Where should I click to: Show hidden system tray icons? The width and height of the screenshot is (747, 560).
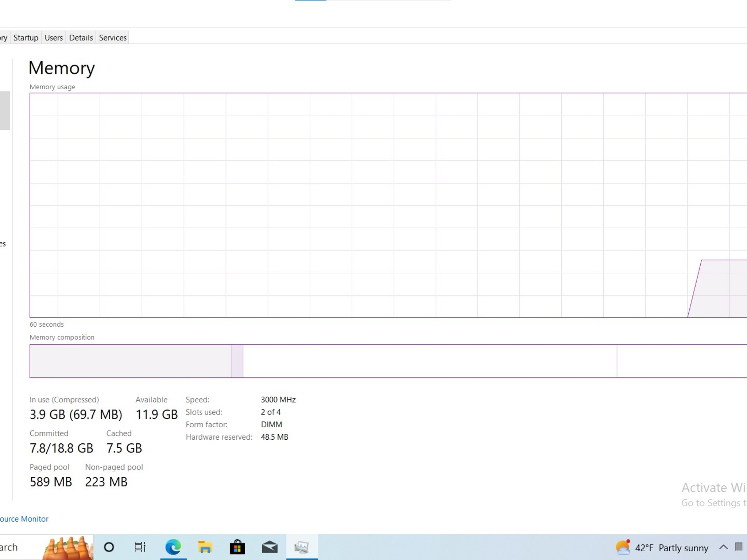click(x=723, y=547)
